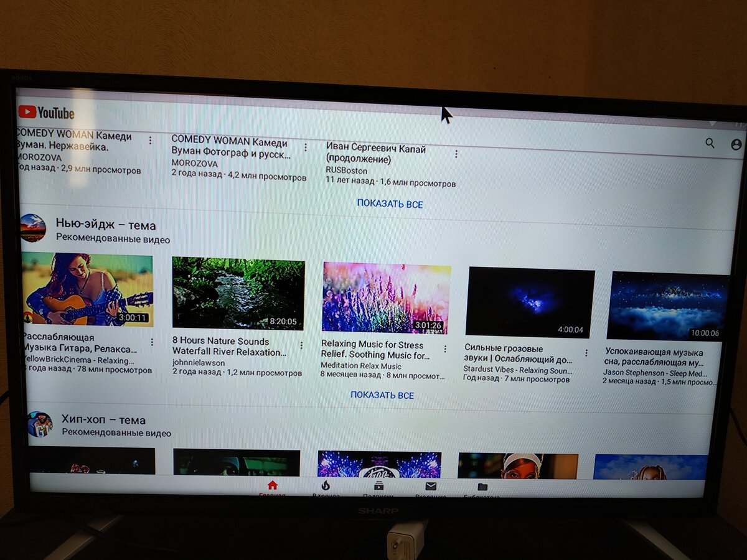
Task: Click ПОКАЗАТЬ ВСЕ above Нью-эйдж section
Action: pyautogui.click(x=390, y=204)
